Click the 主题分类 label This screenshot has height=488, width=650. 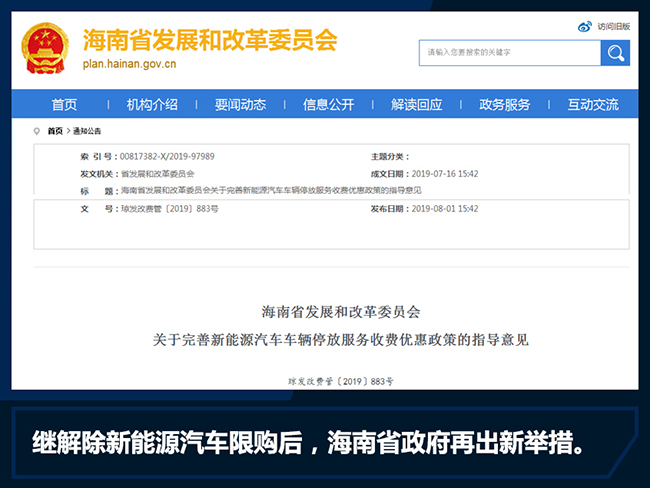(390, 156)
